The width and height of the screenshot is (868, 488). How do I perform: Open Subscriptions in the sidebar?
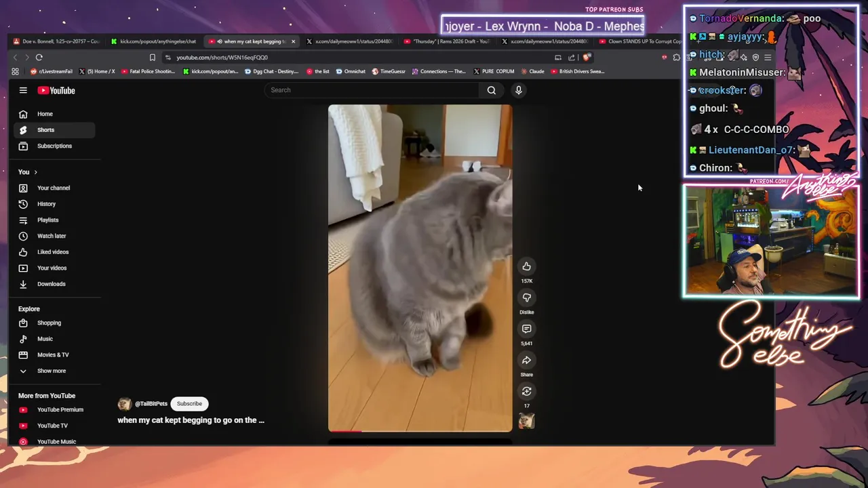(x=54, y=146)
